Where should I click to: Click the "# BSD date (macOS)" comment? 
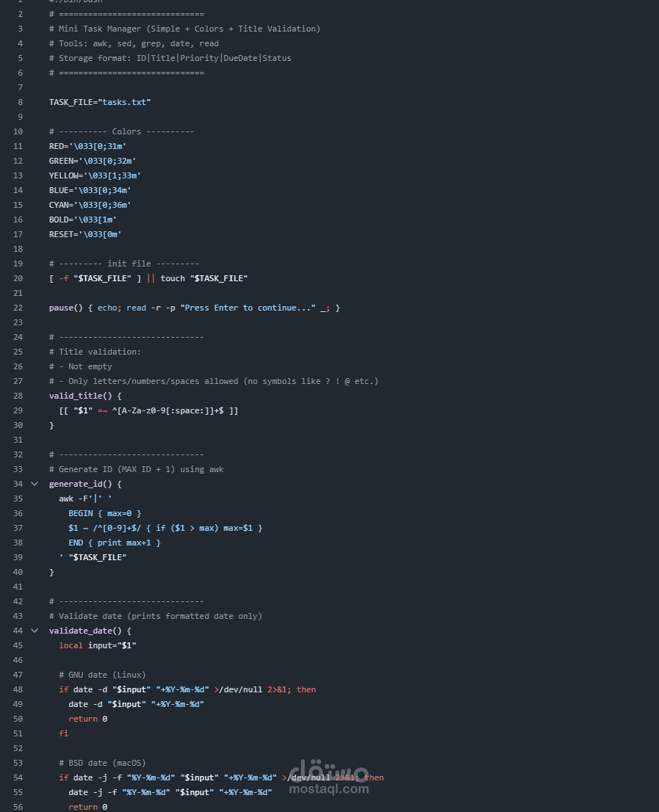point(102,763)
